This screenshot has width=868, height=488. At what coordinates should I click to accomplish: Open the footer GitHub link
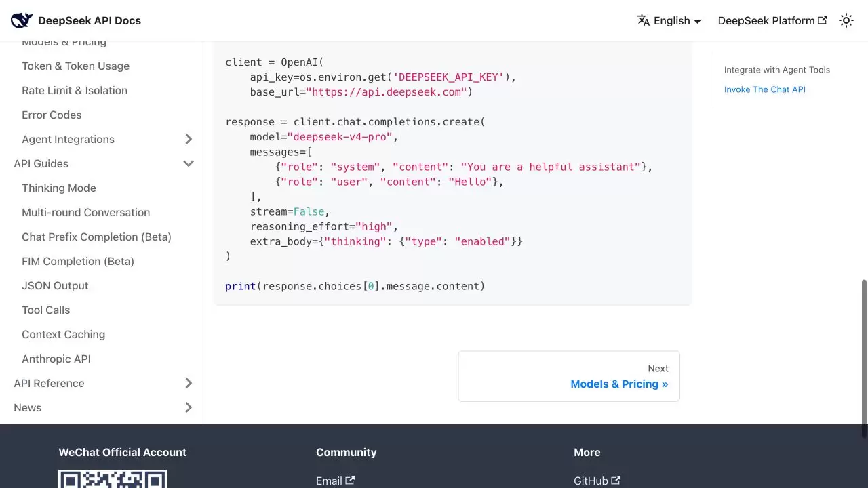[597, 481]
